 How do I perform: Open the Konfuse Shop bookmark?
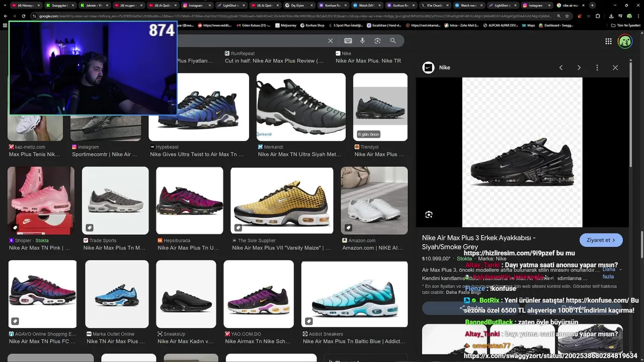click(311, 25)
